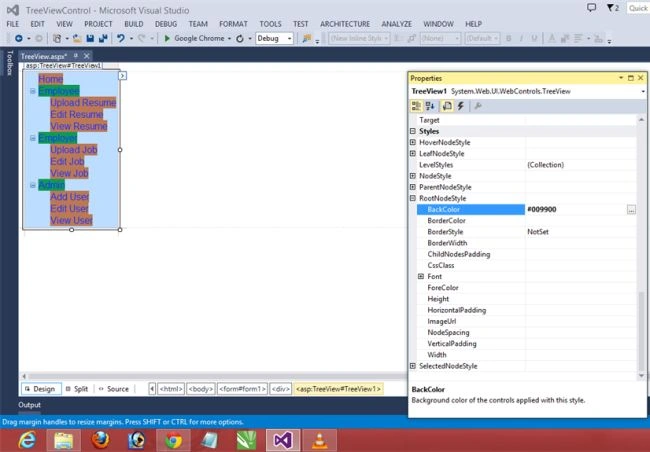Click the BackColor ellipsis button
The image size is (650, 452).
(x=631, y=209)
